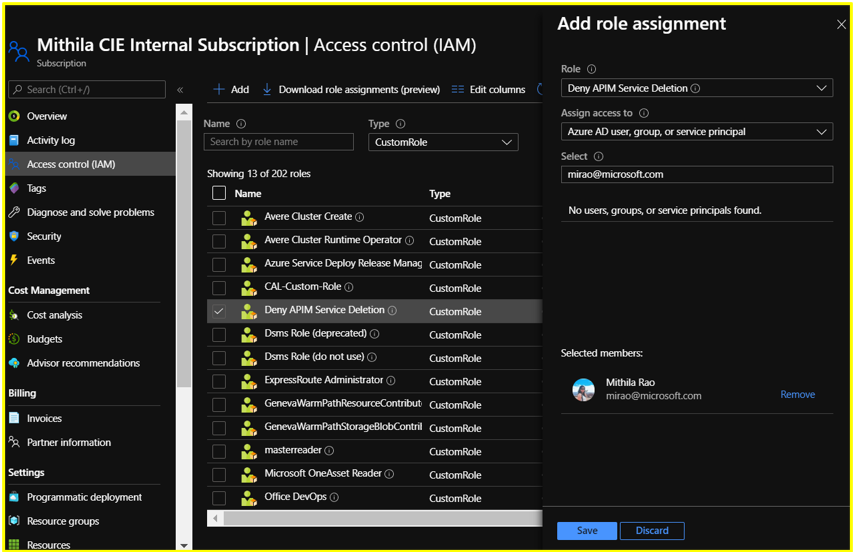Click the info icon next to Role label
This screenshot has height=555, width=855.
[x=591, y=69]
